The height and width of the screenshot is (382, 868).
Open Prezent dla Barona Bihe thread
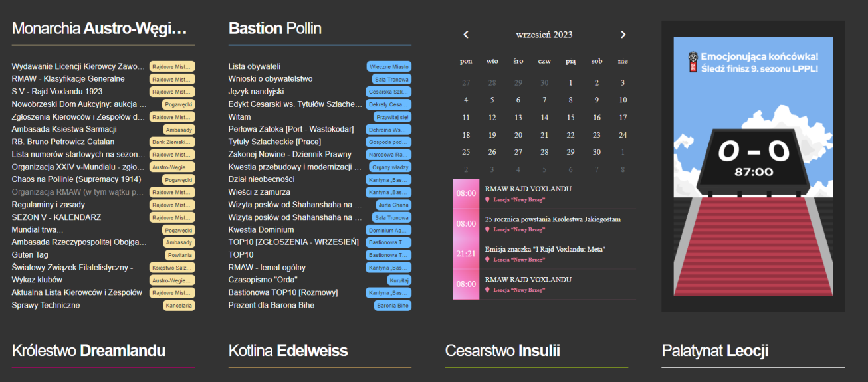pyautogui.click(x=271, y=305)
